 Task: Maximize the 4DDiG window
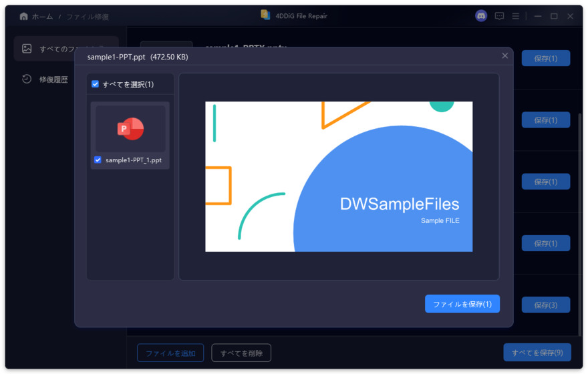tap(554, 16)
